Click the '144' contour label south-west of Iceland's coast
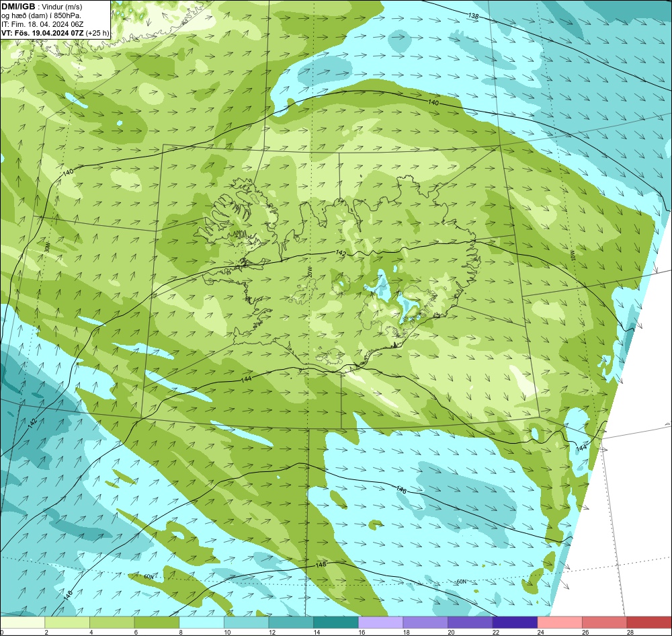This screenshot has width=672, height=636. [246, 379]
